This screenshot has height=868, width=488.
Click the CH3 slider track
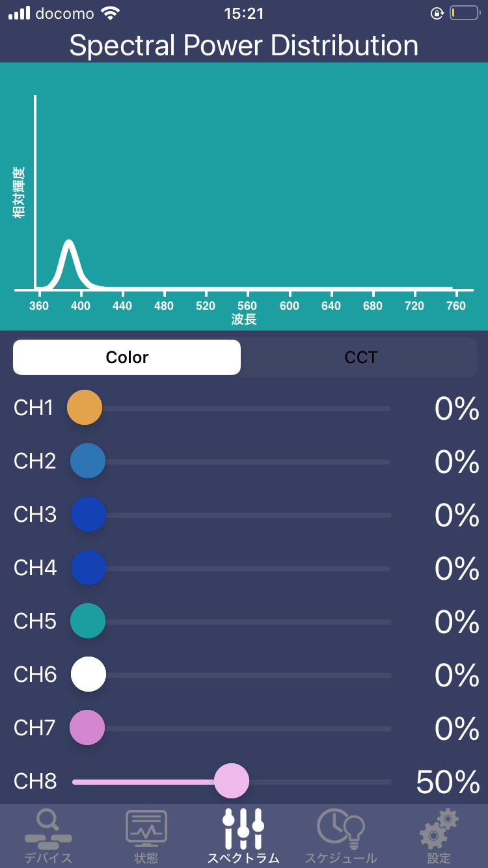(247, 515)
